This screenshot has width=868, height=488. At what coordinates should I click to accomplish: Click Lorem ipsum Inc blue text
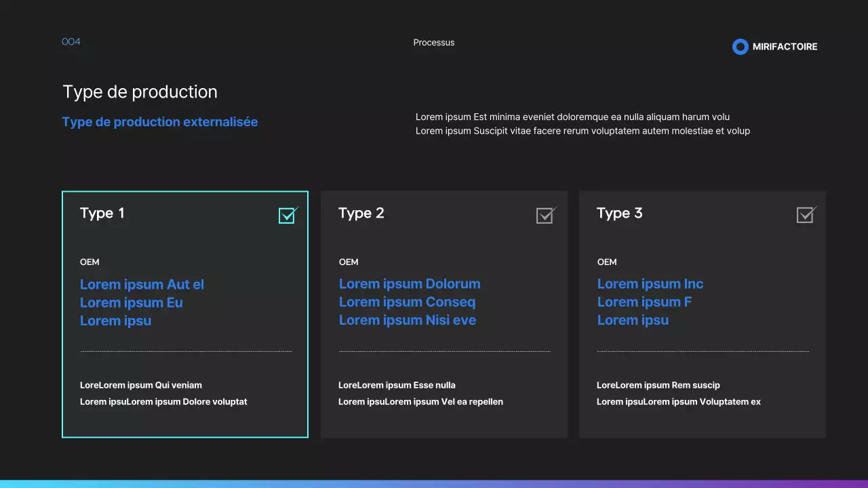(650, 284)
